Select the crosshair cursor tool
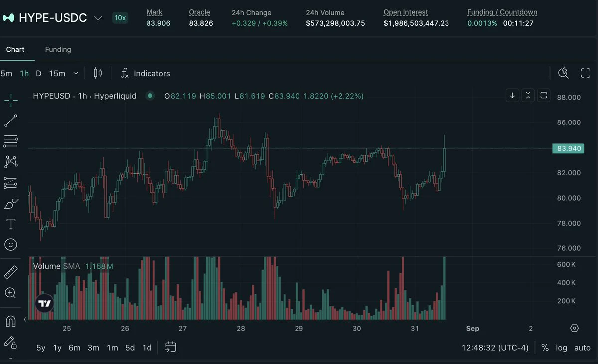 (11, 100)
